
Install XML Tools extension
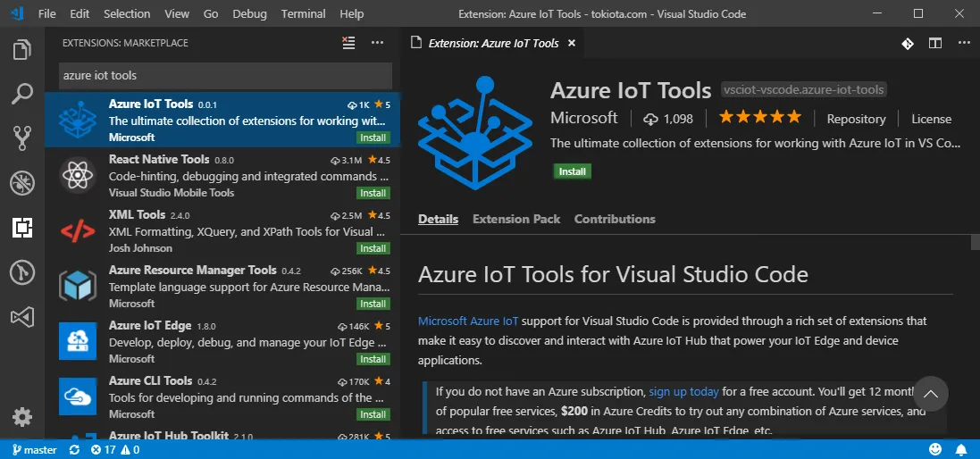[373, 248]
